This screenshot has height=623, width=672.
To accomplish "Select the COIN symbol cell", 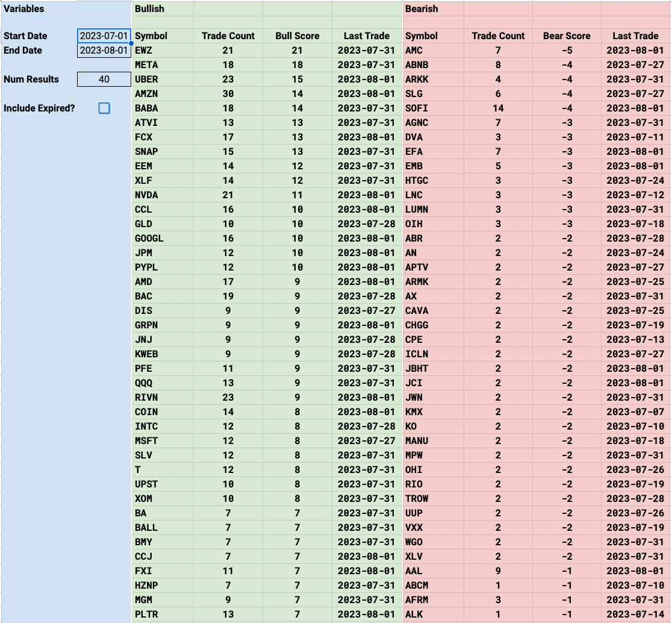I will click(x=163, y=412).
